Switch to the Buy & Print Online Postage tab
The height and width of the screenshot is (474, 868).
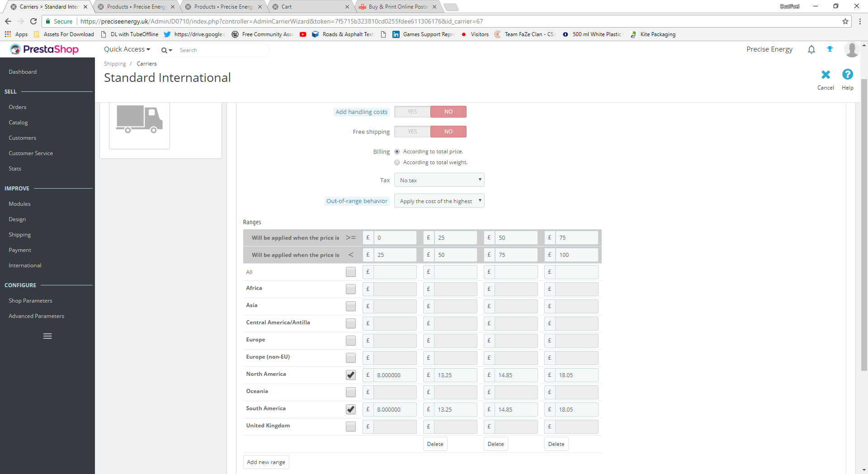(x=398, y=7)
